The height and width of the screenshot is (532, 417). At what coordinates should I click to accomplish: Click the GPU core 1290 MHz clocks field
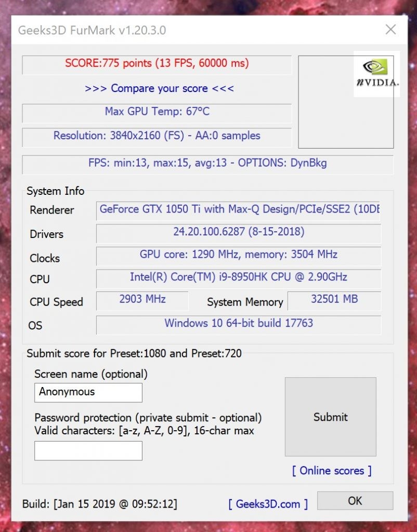(x=238, y=256)
